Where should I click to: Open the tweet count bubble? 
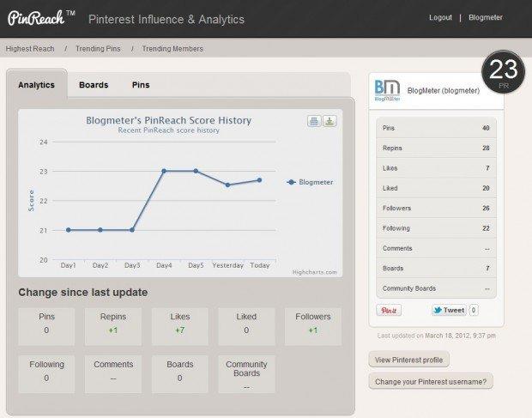click(474, 310)
